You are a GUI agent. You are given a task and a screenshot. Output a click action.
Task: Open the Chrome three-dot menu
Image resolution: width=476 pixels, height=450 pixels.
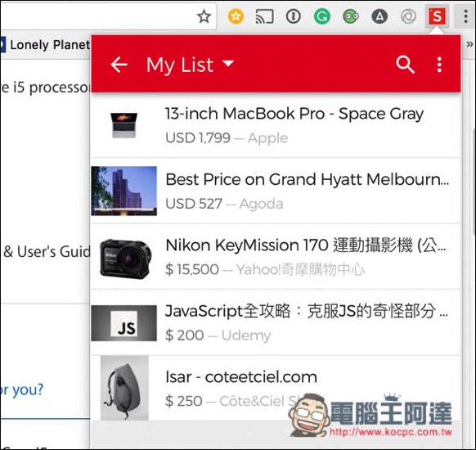click(465, 16)
